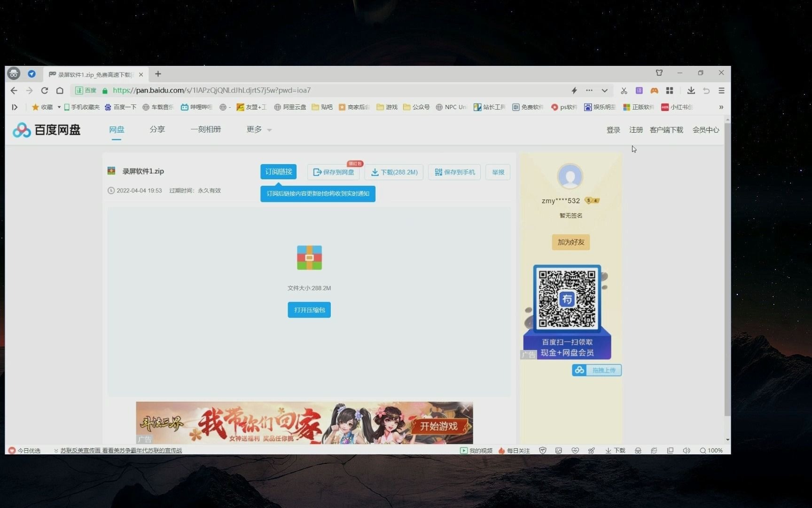The width and height of the screenshot is (812, 508).
Task: Open the 阿里云盘 bookmark
Action: [290, 107]
